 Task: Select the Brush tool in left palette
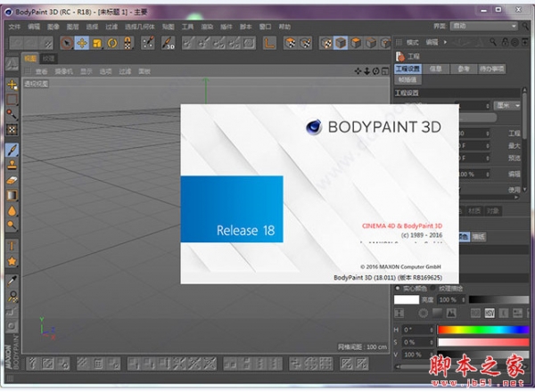tap(12, 150)
